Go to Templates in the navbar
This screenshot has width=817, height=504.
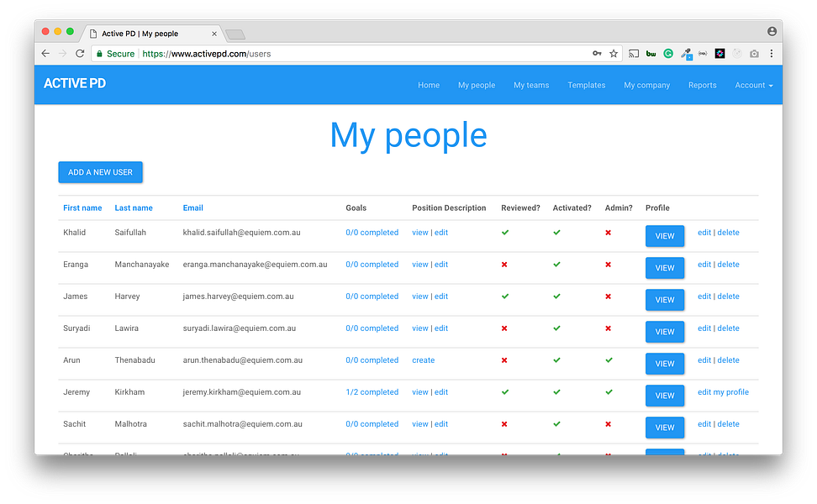587,85
